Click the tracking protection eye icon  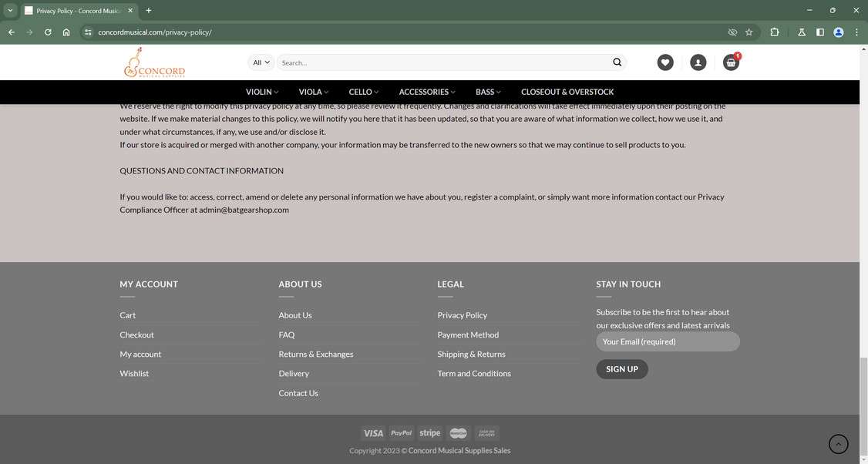click(732, 32)
